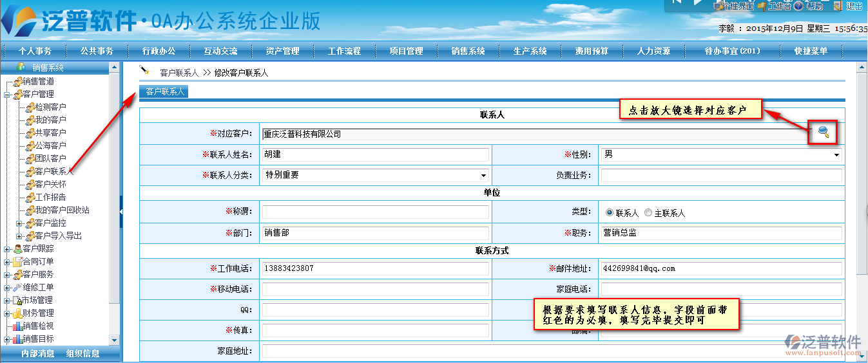Click the 检测客户 tree icon
Screen dimensions: 868x363
point(30,107)
